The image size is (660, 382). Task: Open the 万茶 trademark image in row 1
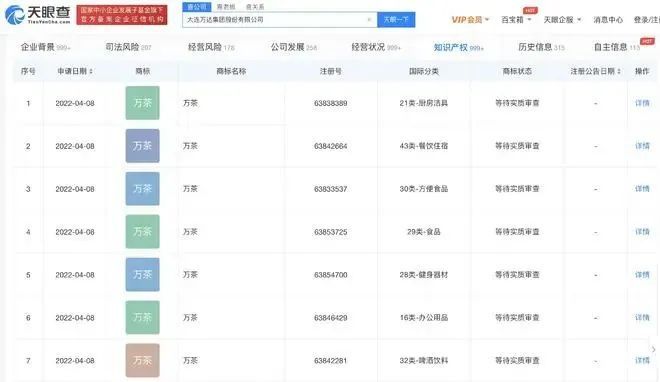(142, 103)
